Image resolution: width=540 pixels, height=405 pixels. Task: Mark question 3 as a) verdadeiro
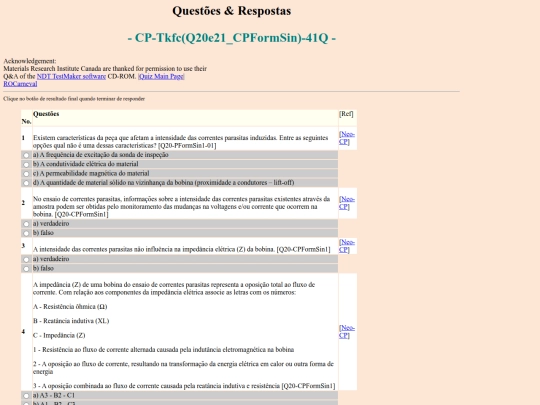pyautogui.click(x=26, y=260)
